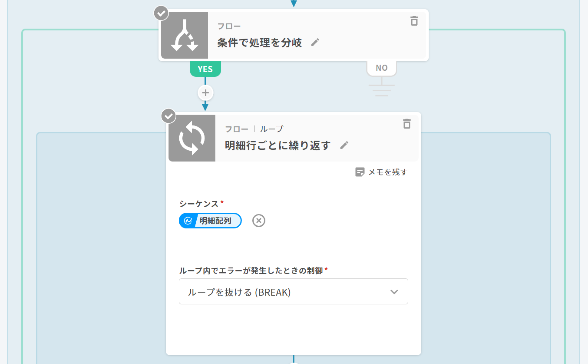
Task: Click the dropdown chevron beside BREAK
Action: pyautogui.click(x=394, y=292)
